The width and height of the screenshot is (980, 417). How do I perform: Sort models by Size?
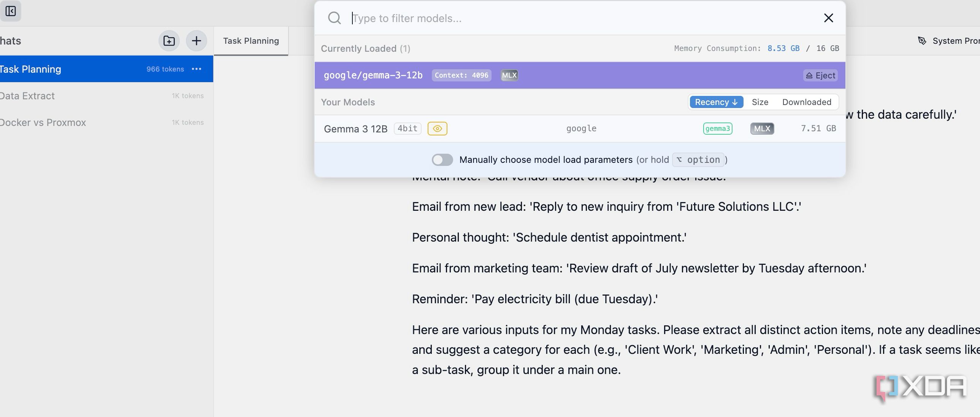pyautogui.click(x=760, y=102)
